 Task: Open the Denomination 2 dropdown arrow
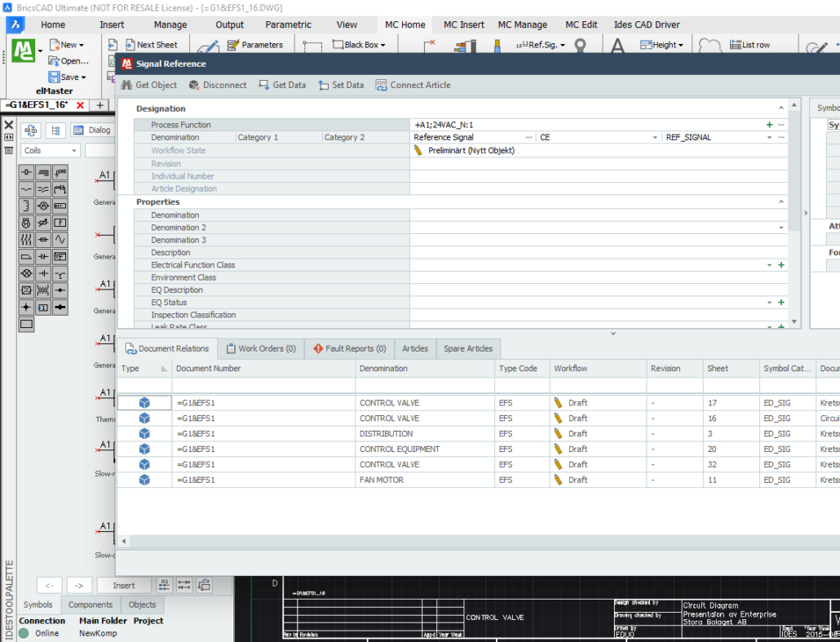point(781,228)
